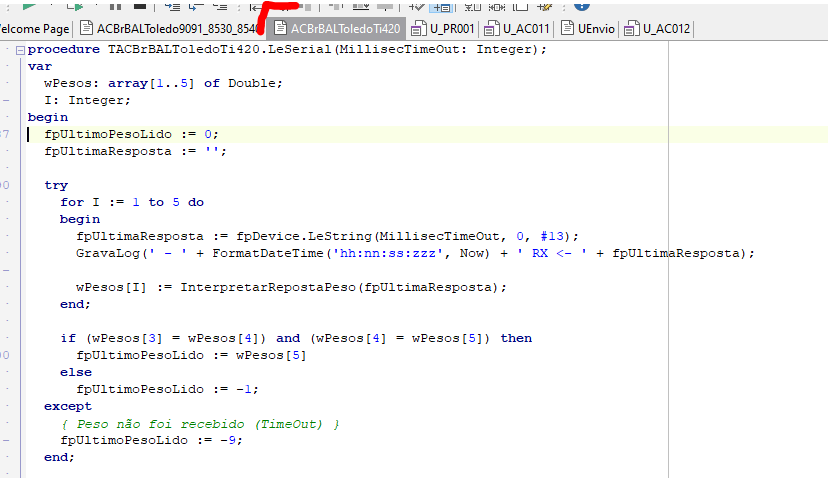Switch to the U_AC011 tab

point(517,29)
